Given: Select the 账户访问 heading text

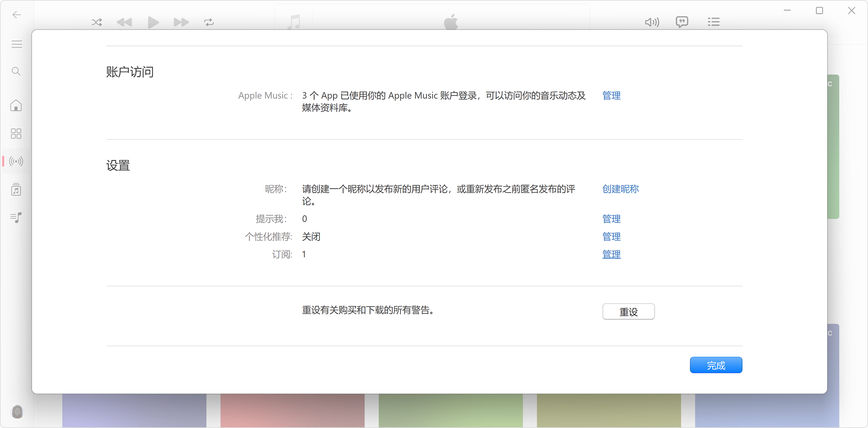Looking at the screenshot, I should 130,72.
